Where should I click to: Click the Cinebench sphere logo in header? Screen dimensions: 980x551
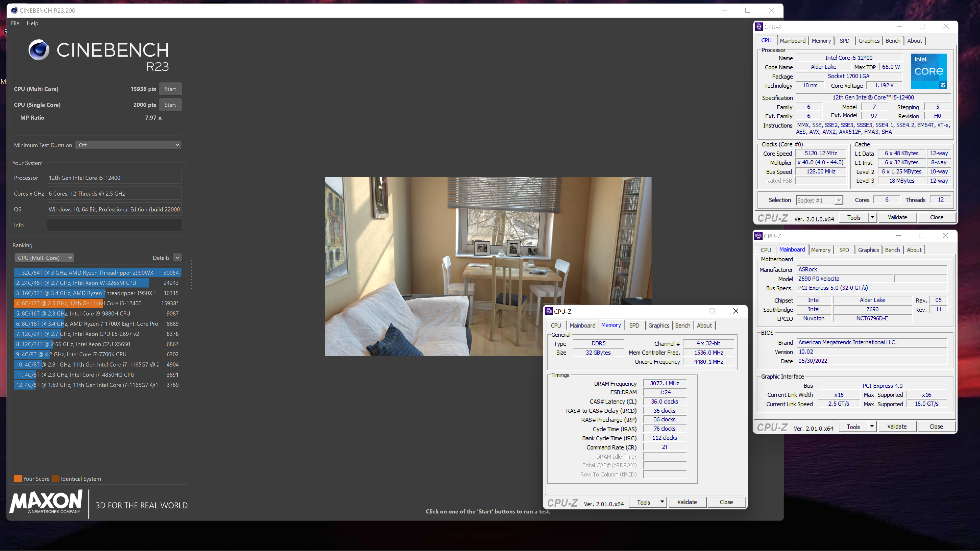coord(39,50)
